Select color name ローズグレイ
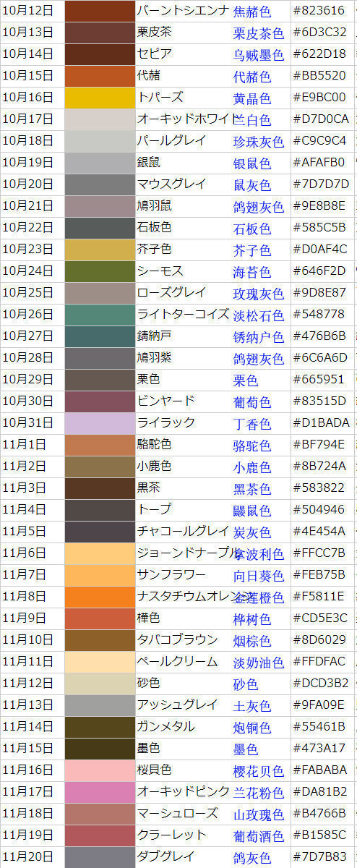The image size is (357, 868). coord(172,292)
